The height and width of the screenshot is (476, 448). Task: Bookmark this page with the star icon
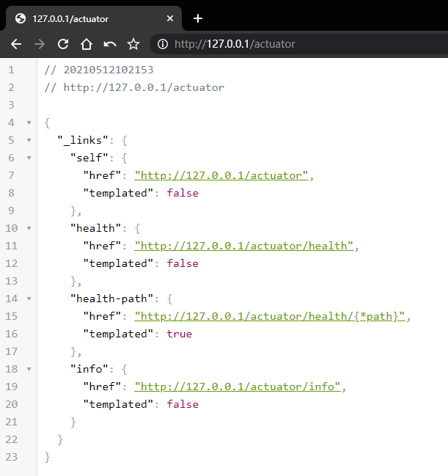133,44
